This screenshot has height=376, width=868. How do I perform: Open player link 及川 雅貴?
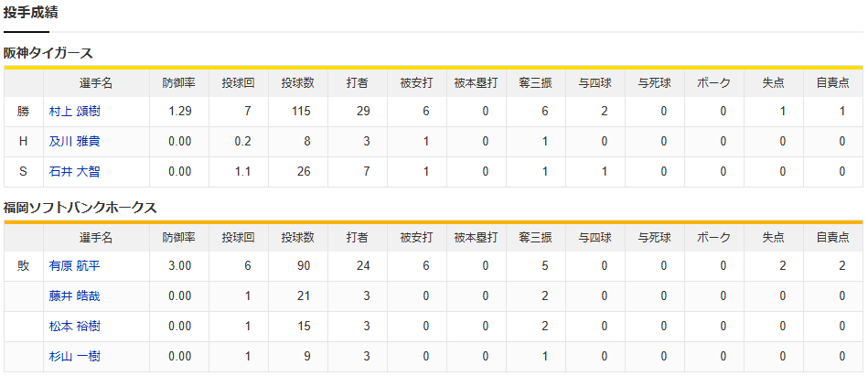tap(75, 141)
